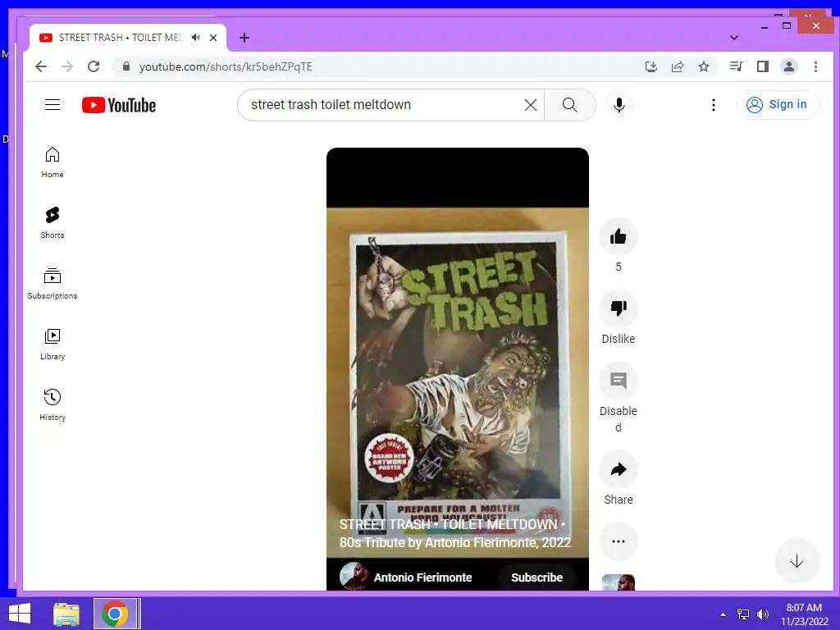Go to next Short with down arrow
Screen dimensions: 840x630
tap(797, 561)
